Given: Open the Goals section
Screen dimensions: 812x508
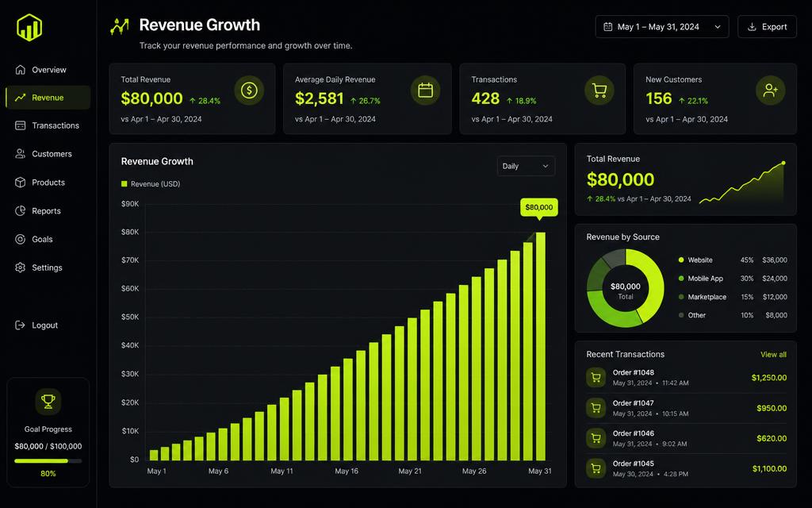Looking at the screenshot, I should 48,239.
